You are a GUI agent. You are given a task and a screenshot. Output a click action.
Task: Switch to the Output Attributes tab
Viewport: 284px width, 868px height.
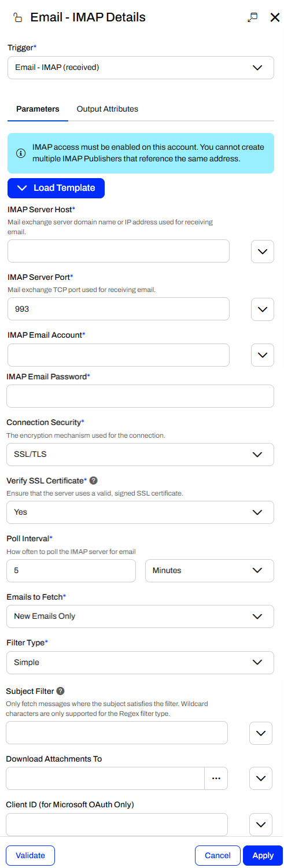tap(108, 109)
